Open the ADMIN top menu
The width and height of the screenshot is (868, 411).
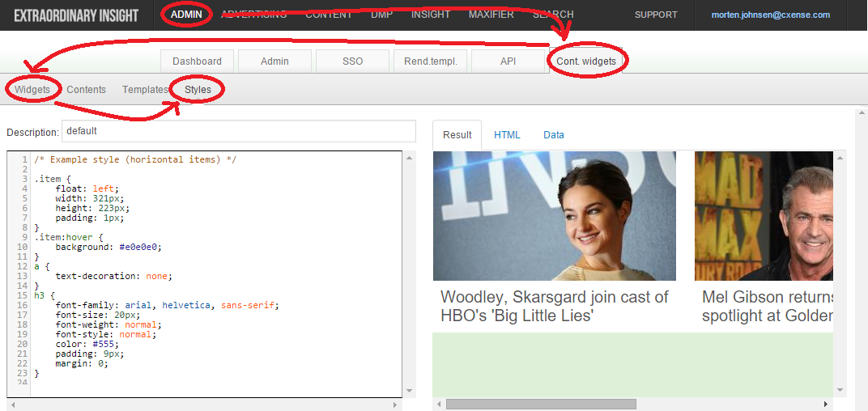click(186, 15)
